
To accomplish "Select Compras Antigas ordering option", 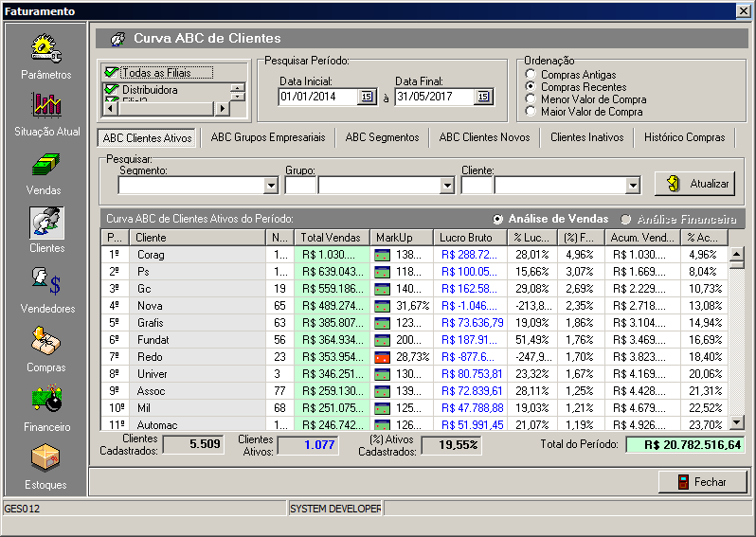I will (531, 75).
